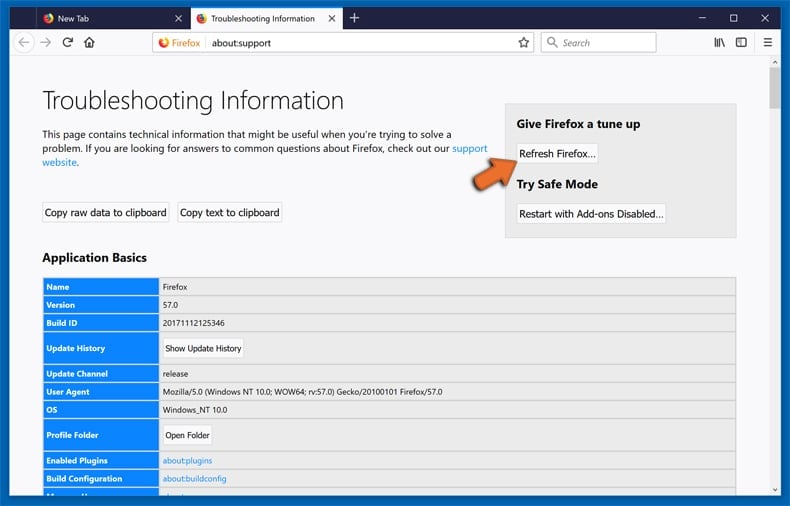Open the hamburger menu
The height and width of the screenshot is (506, 790).
pos(768,43)
